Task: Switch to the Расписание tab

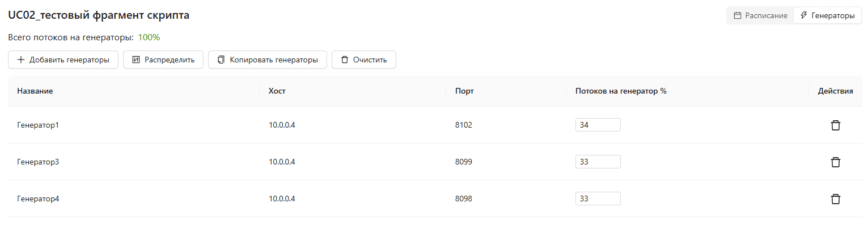Action: coord(760,16)
